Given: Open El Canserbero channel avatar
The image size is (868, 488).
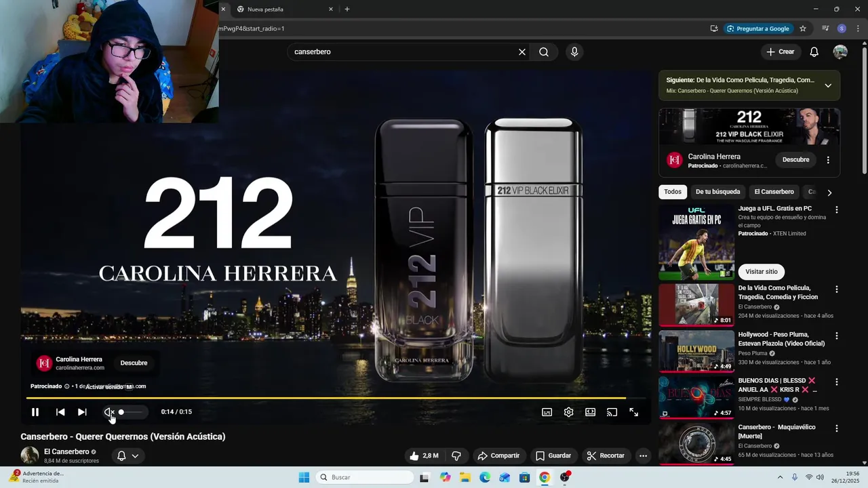Looking at the screenshot, I should 30,455.
